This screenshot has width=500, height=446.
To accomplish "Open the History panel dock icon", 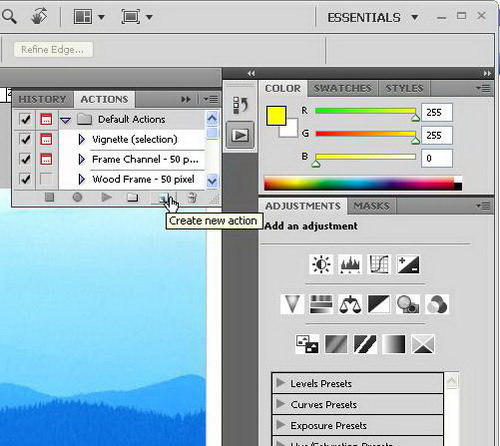I will coord(240,105).
